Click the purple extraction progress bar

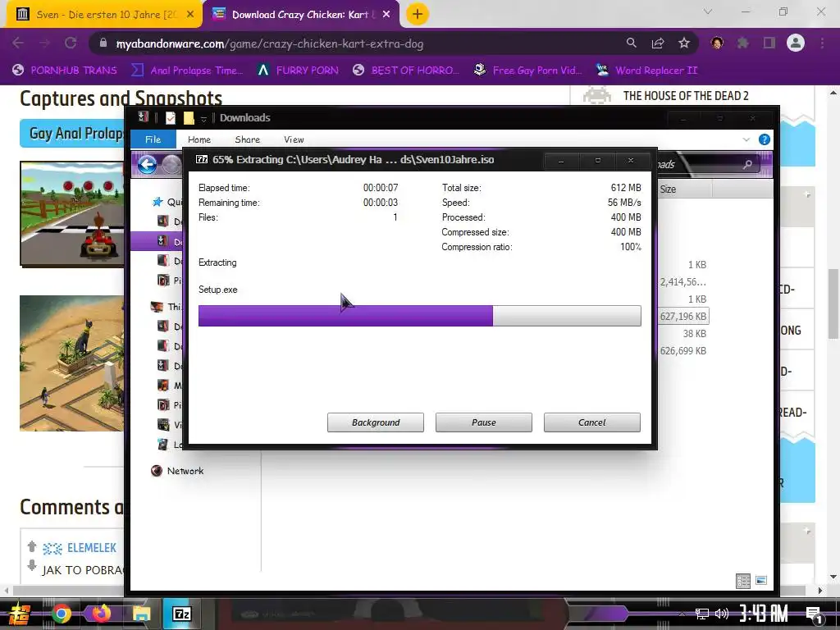coord(419,316)
